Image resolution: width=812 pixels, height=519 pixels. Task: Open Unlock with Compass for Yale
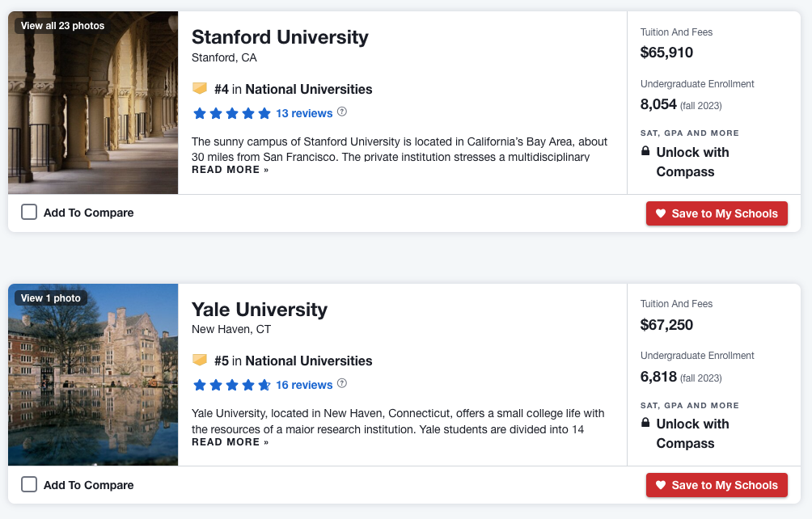pyautogui.click(x=692, y=433)
